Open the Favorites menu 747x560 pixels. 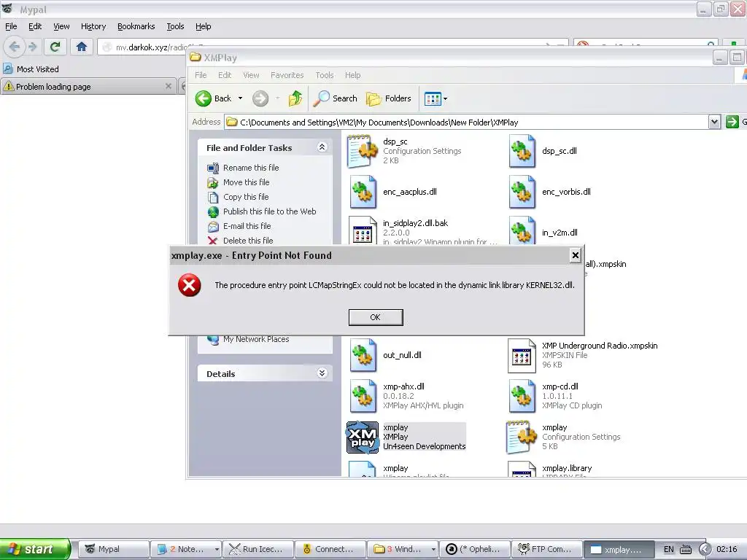[x=287, y=75]
